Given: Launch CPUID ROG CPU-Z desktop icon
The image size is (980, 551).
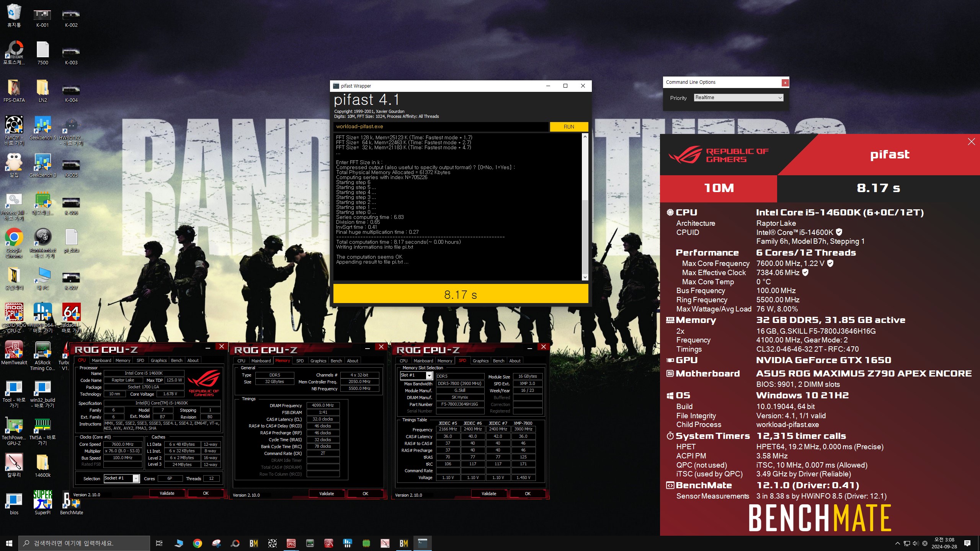Looking at the screenshot, I should (14, 318).
